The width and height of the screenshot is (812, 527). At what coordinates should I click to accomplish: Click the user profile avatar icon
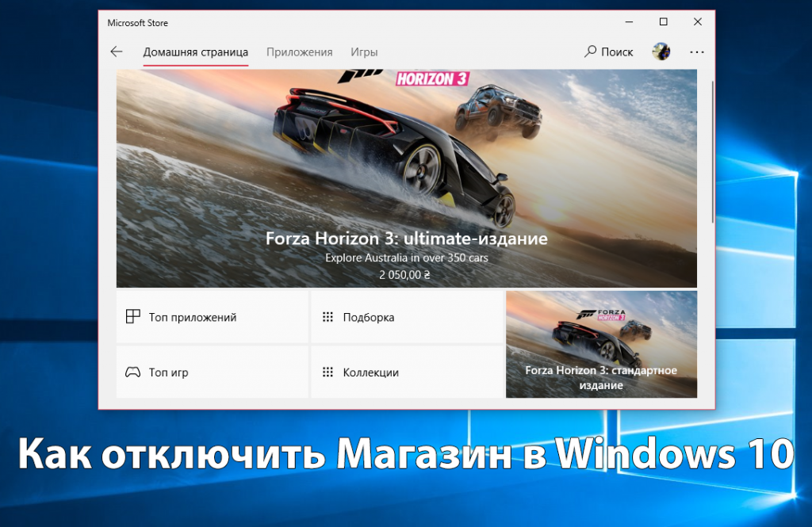pos(661,51)
